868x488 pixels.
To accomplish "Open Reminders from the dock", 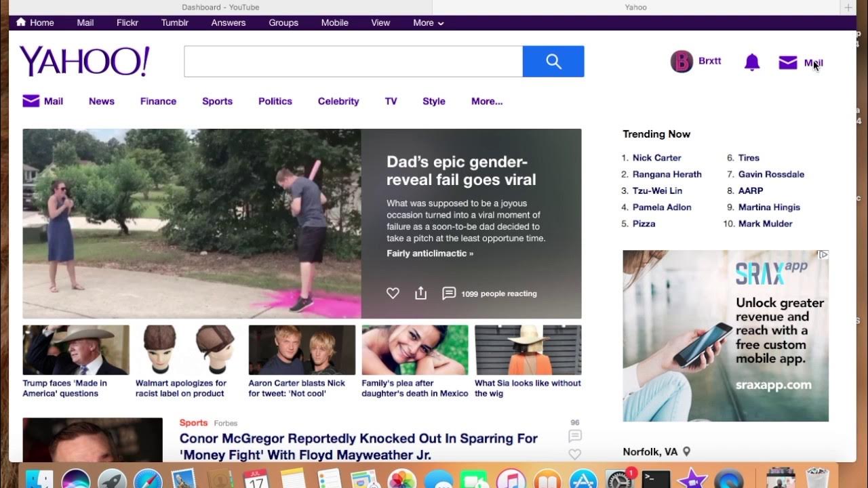I will point(329,480).
